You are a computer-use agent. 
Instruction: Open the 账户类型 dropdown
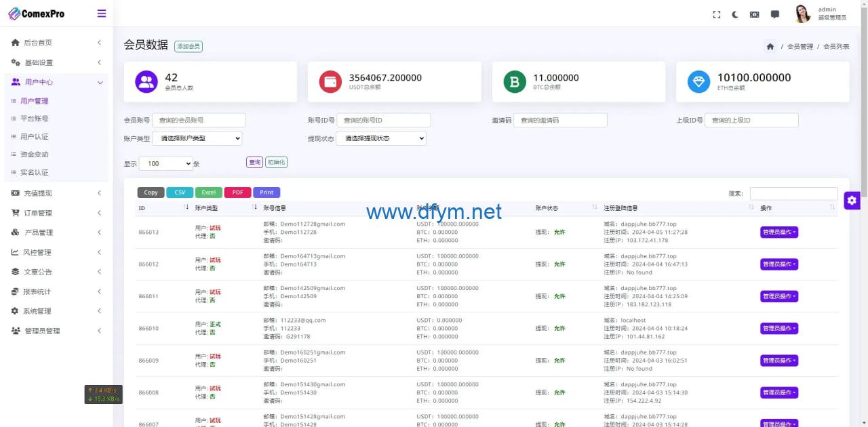coord(197,138)
